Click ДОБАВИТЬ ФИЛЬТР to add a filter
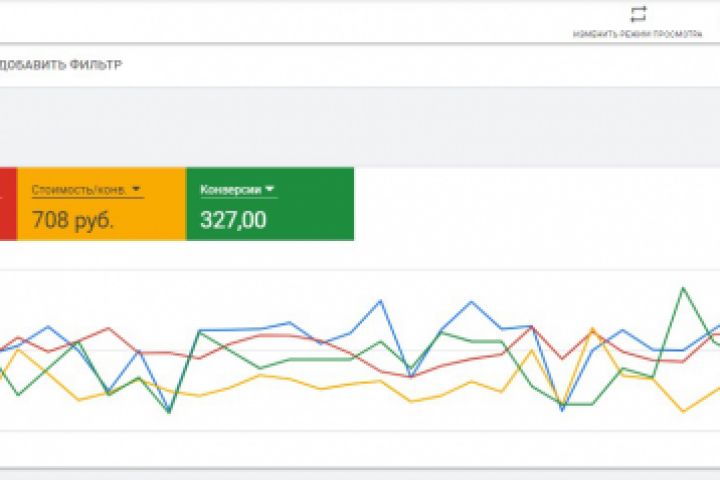 (62, 65)
